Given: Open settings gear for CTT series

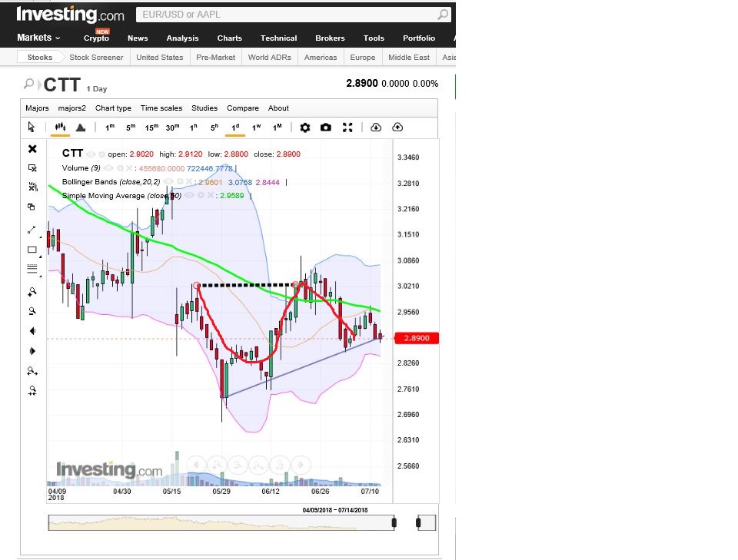Looking at the screenshot, I should click(101, 154).
